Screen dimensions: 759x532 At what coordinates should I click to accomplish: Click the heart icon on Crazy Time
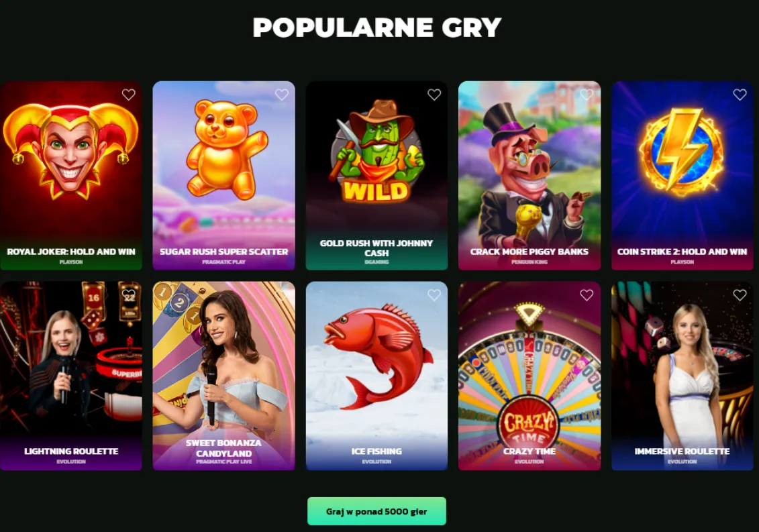[587, 295]
